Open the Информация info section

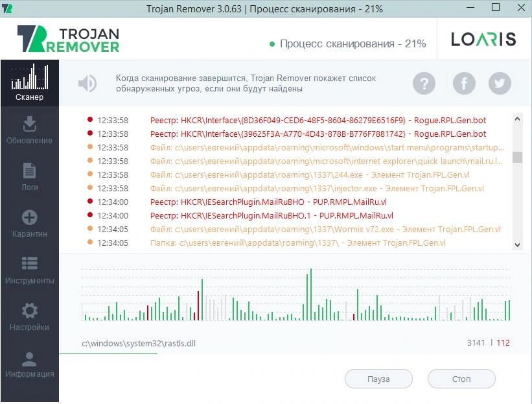click(x=30, y=364)
